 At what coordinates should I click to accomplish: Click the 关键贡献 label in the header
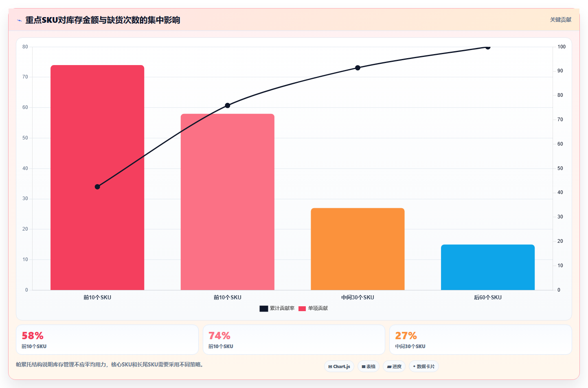click(561, 20)
